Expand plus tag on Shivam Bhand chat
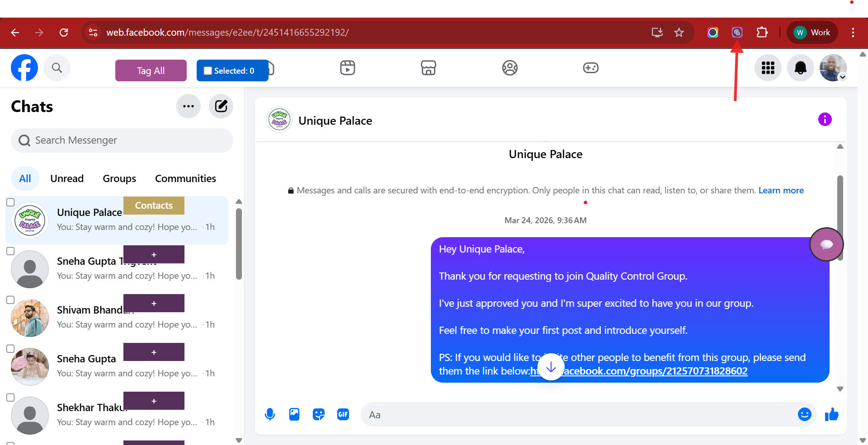This screenshot has width=868, height=445. pos(154,303)
